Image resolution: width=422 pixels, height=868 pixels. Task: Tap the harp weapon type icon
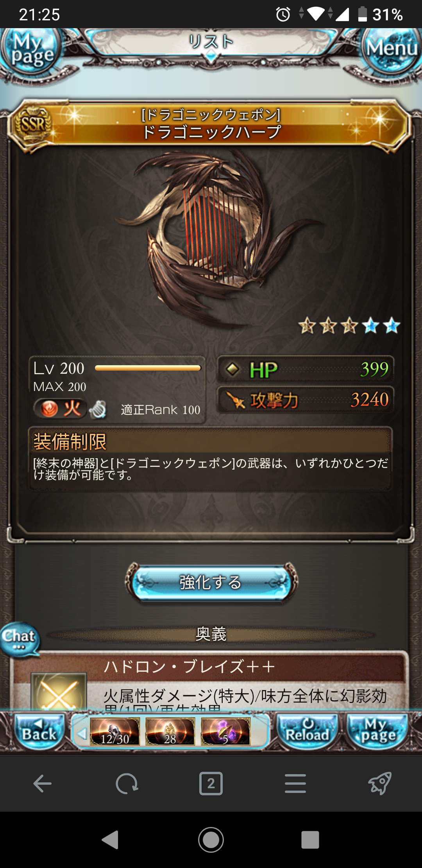pyautogui.click(x=98, y=410)
